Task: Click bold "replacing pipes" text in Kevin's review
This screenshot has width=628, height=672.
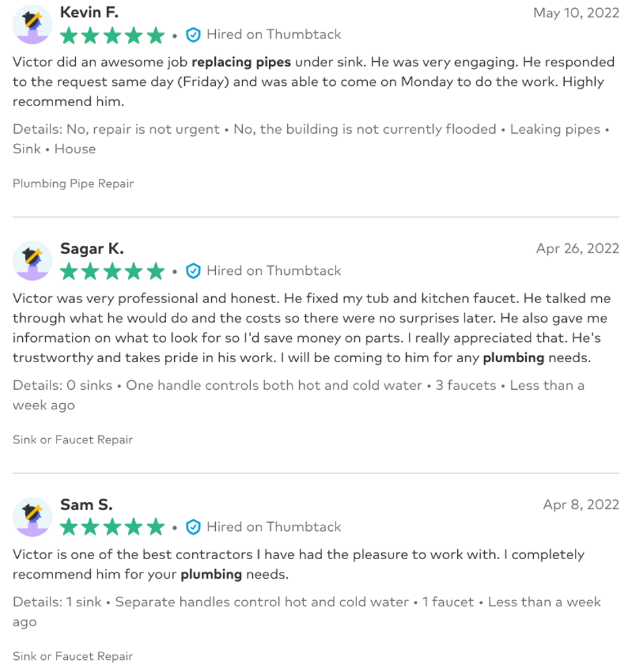Action: point(241,62)
